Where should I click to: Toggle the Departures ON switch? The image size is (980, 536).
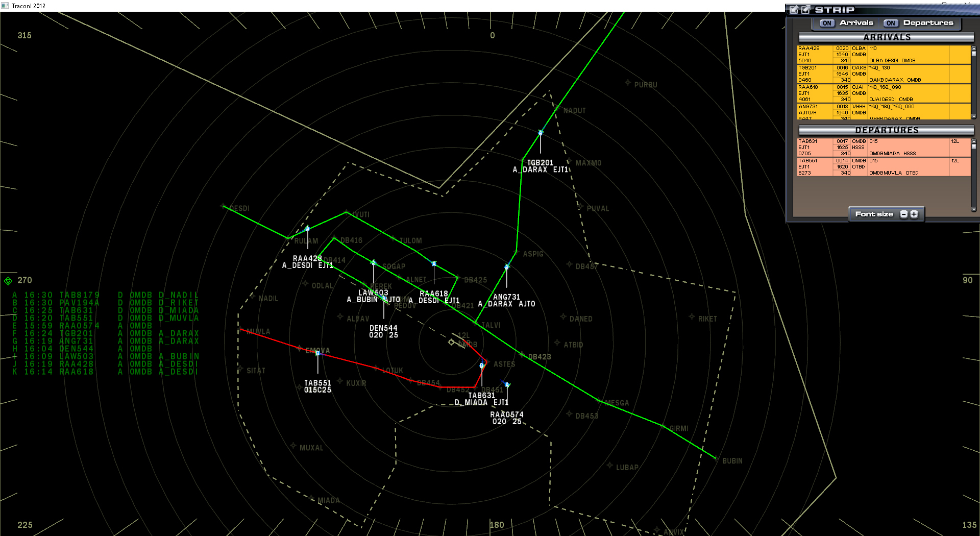(x=891, y=22)
